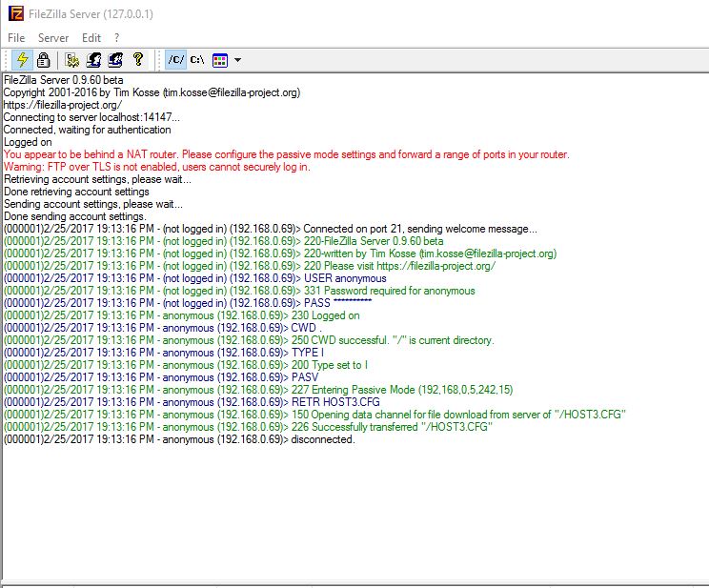Image resolution: width=709 pixels, height=588 pixels.
Task: Select the red 'FTP over TLS is not enabled' warning
Action: [157, 167]
